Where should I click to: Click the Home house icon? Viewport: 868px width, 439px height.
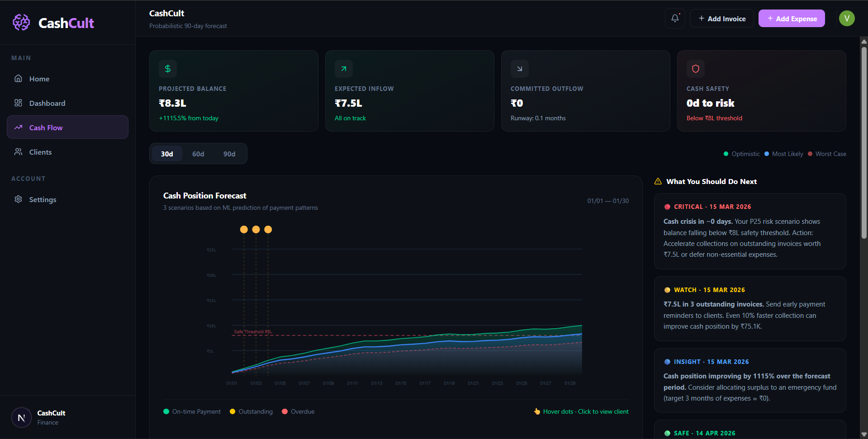(18, 78)
